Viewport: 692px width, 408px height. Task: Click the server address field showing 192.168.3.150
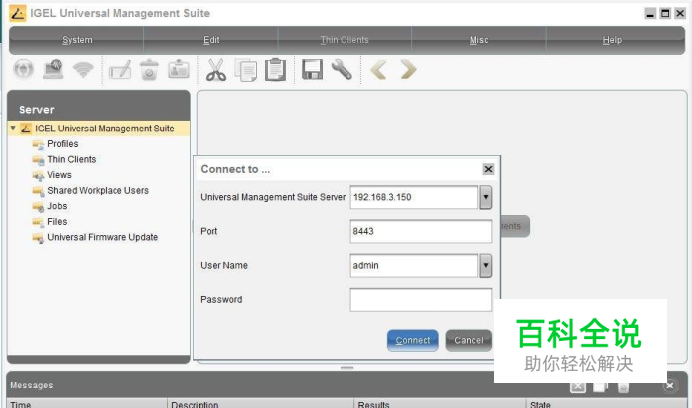(x=414, y=197)
